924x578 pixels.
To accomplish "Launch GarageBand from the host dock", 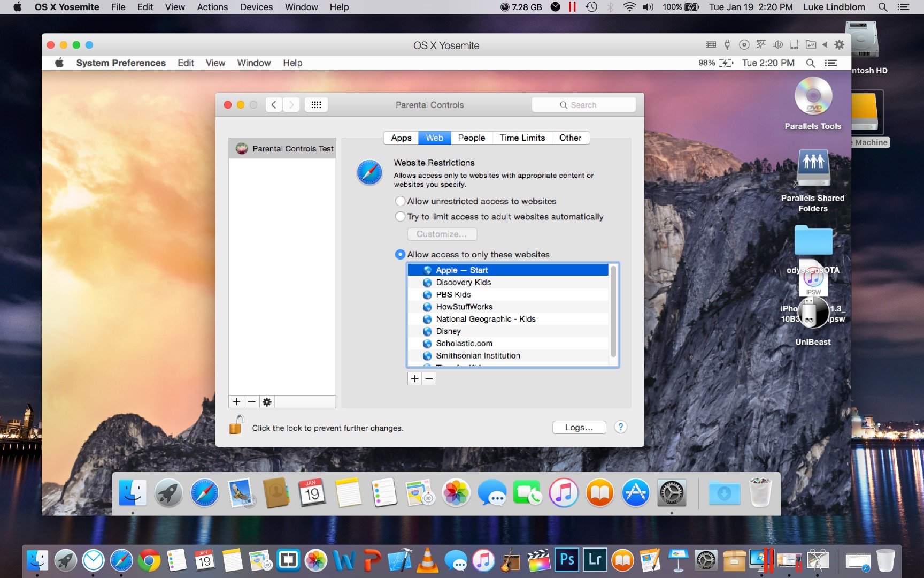I will [x=511, y=561].
